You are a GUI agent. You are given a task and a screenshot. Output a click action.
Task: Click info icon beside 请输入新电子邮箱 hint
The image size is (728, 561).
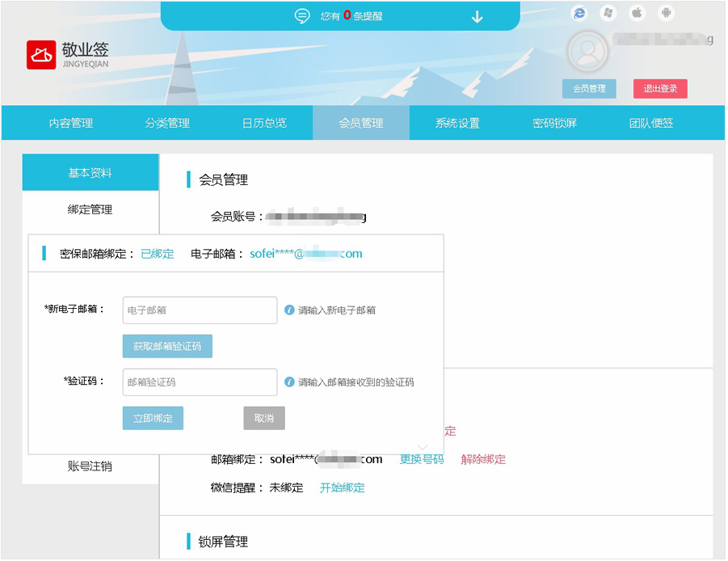click(x=289, y=310)
